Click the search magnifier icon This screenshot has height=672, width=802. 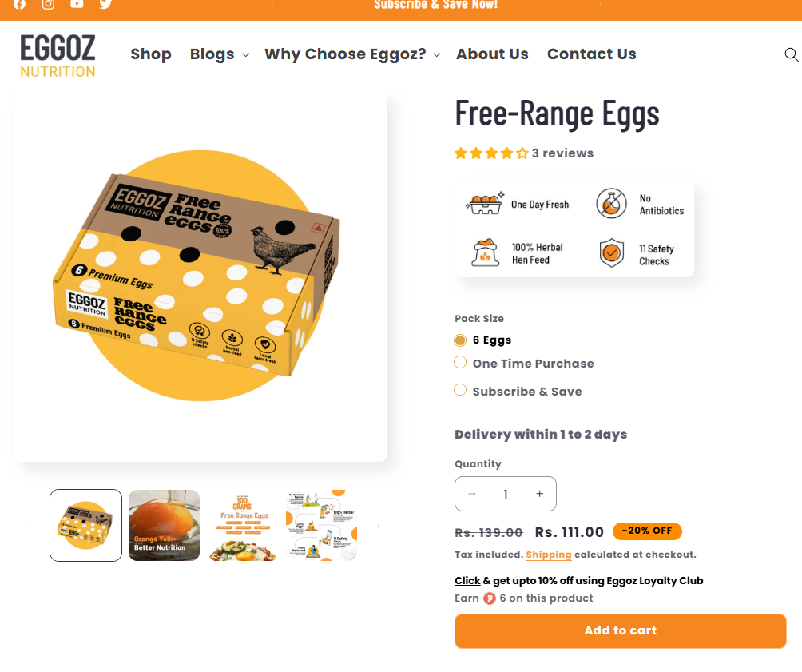(x=791, y=54)
